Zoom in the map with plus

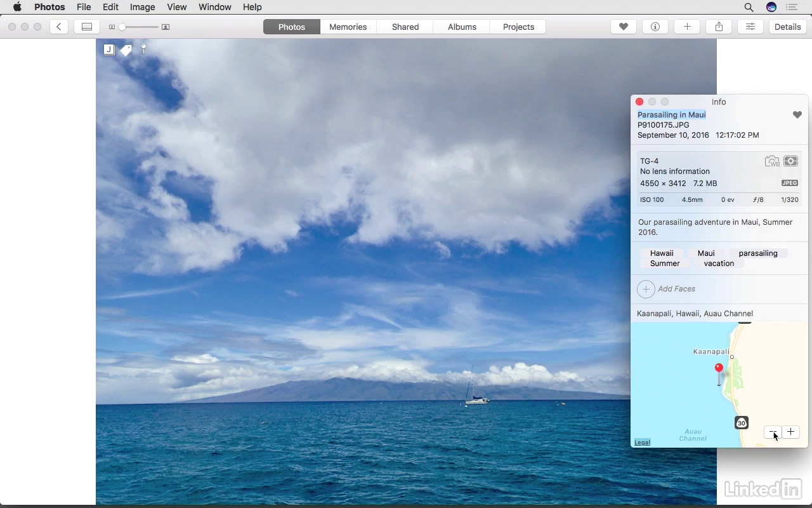(790, 432)
